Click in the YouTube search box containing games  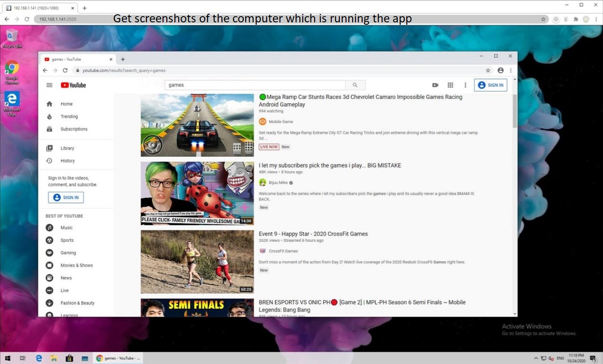point(255,85)
